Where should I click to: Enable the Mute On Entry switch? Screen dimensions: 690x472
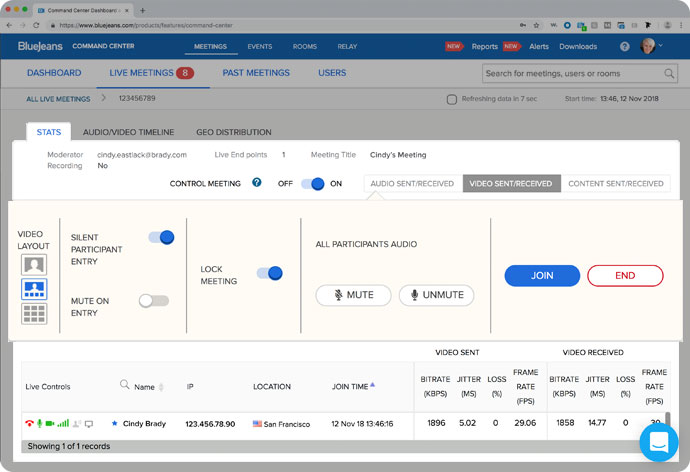point(154,301)
